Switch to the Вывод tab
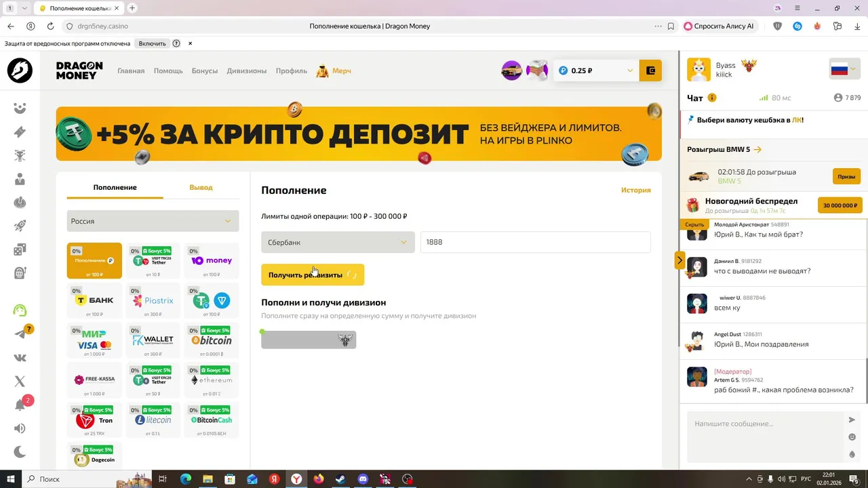This screenshot has height=488, width=868. 201,187
